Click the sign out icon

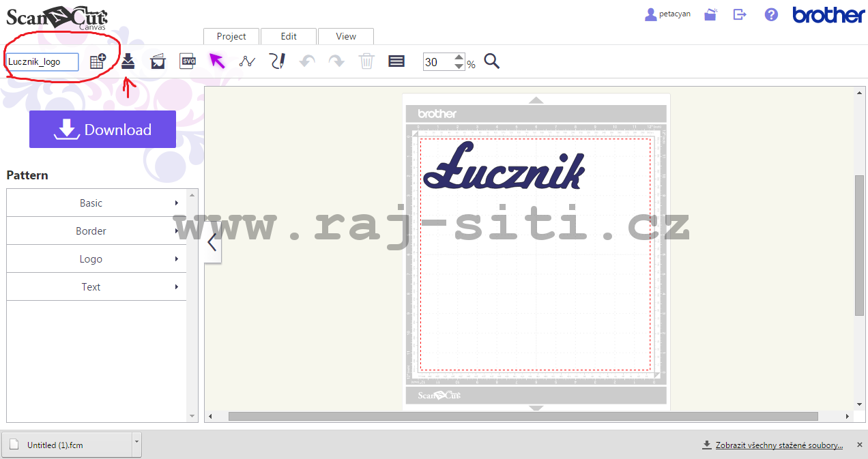point(740,14)
